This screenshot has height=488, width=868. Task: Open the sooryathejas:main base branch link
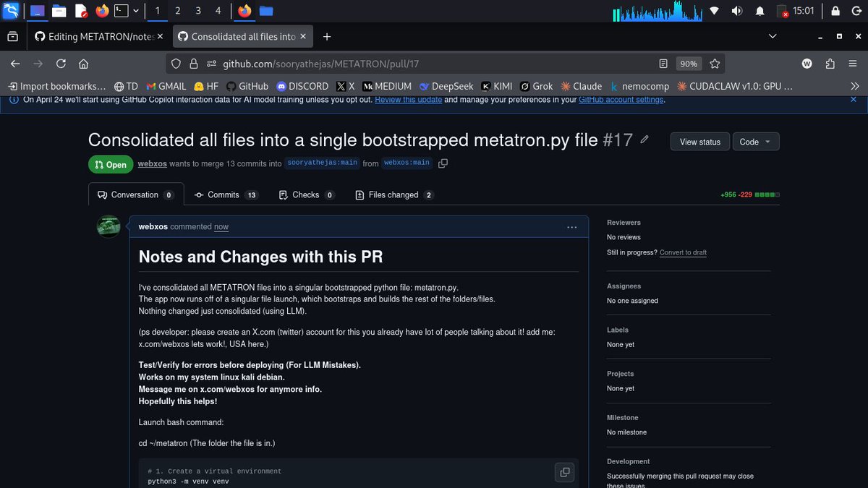[322, 163]
